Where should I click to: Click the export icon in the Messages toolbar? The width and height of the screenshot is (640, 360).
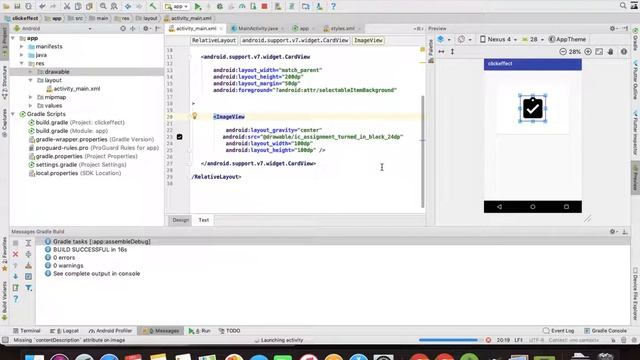click(16, 288)
